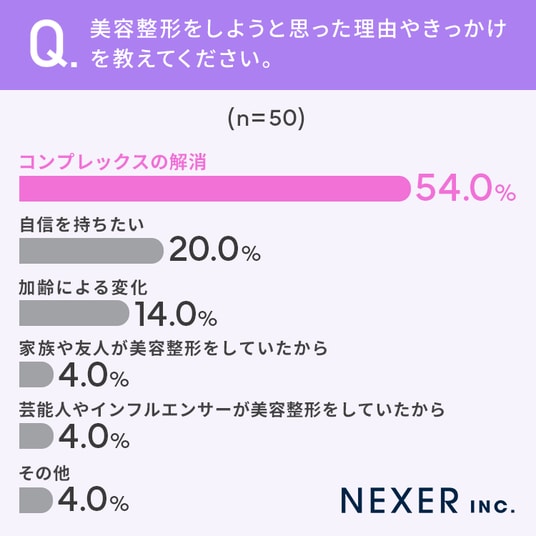Click the large white Q. symbol
The height and width of the screenshot is (536, 536).
tap(53, 44)
